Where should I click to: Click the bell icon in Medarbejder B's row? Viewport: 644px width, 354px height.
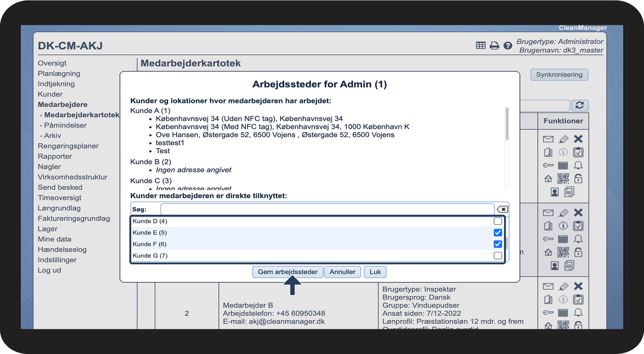tap(578, 313)
